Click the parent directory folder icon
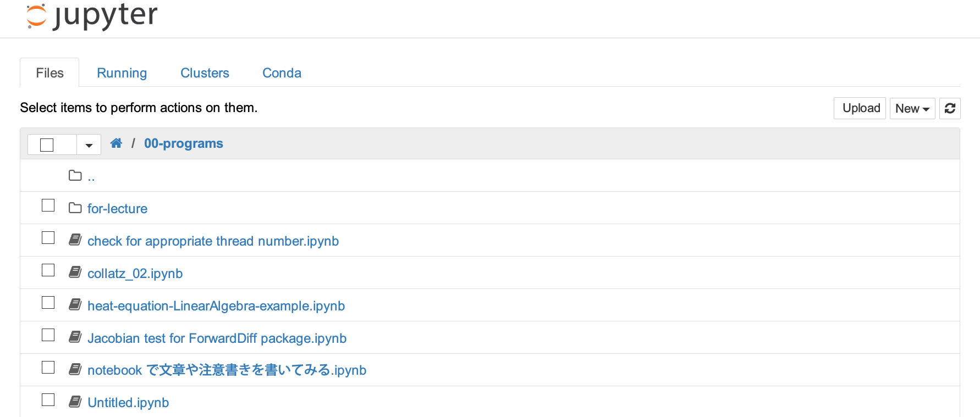 pyautogui.click(x=75, y=176)
